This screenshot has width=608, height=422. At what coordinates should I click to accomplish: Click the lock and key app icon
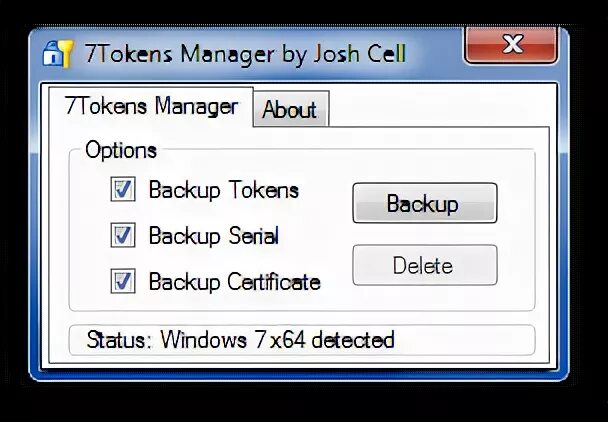[x=58, y=54]
